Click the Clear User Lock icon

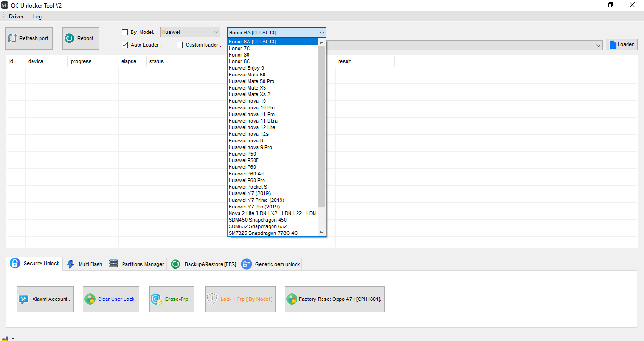coord(90,299)
